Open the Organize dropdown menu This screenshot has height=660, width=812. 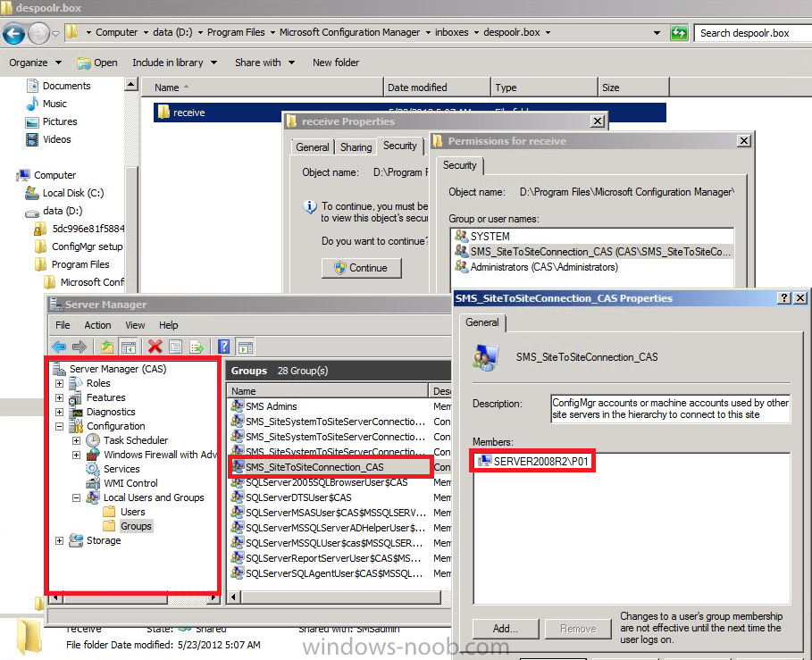click(x=35, y=63)
